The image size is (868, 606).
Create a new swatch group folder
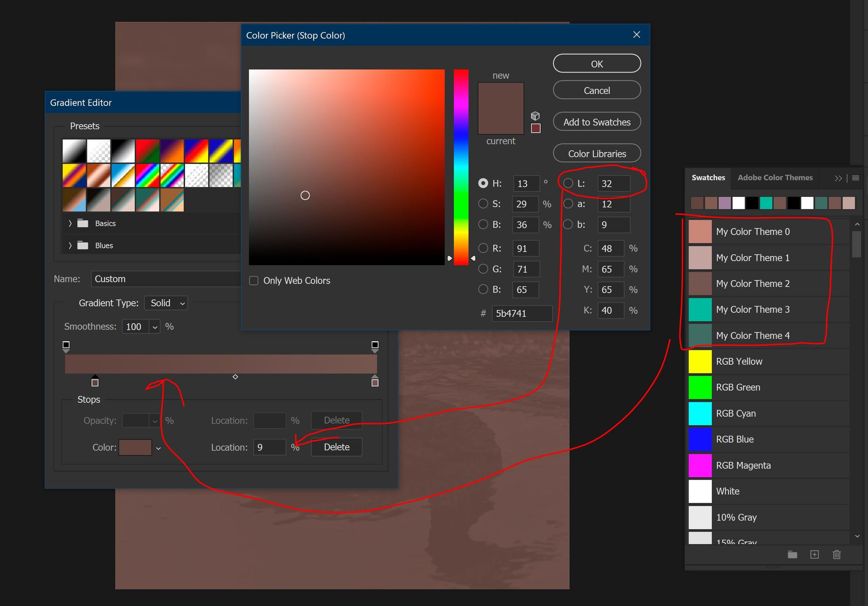pyautogui.click(x=793, y=555)
